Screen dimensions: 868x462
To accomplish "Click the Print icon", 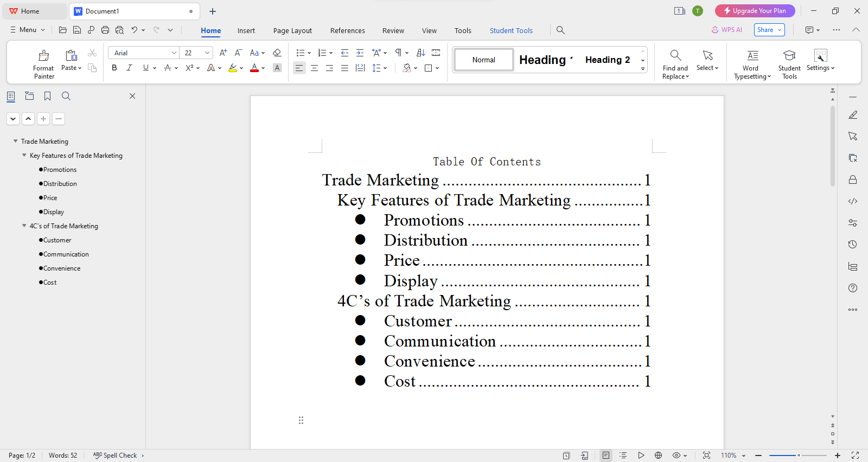I will [x=105, y=30].
